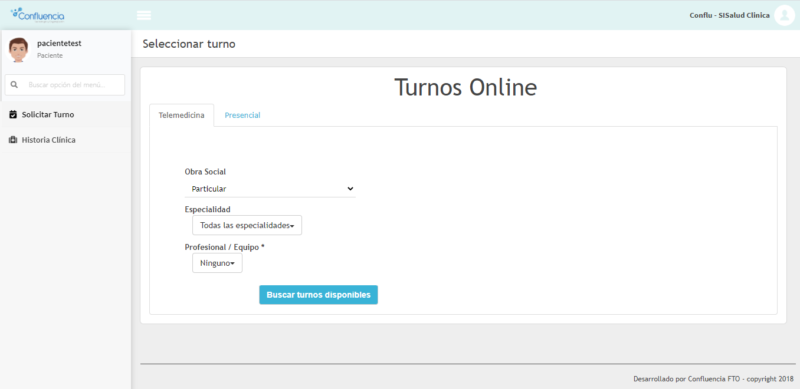Click the pacientetest avatar picture
Viewport: 800px width, 389px height.
pyautogui.click(x=18, y=50)
